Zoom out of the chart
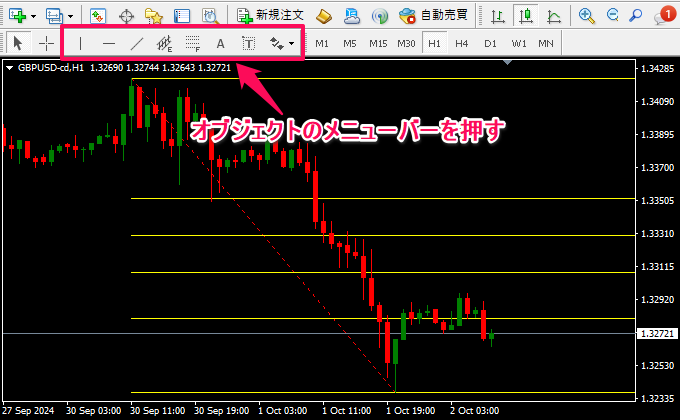This screenshot has width=680, height=420. pos(612,16)
